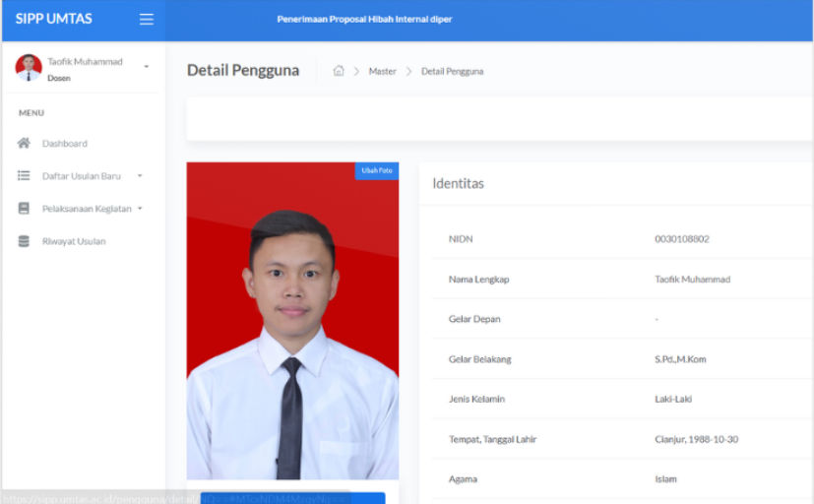Screen dimensions: 814x504
Task: Click the blue button below the profile photo
Action: pyautogui.click(x=292, y=498)
